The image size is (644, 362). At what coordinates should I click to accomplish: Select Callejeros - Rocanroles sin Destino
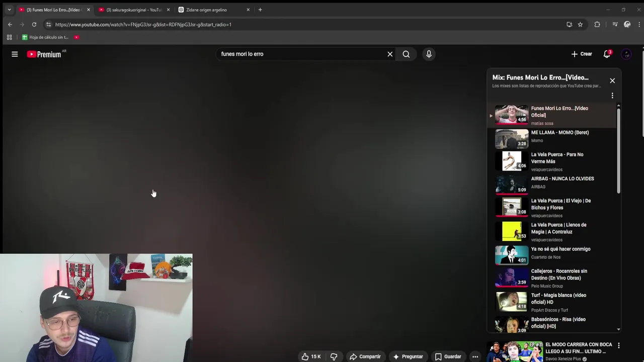[551, 277]
